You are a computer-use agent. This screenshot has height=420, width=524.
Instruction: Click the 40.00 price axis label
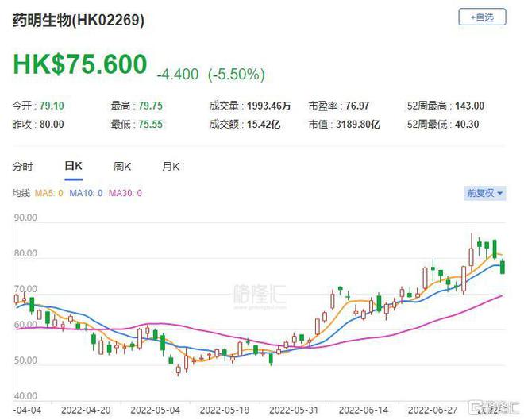click(x=25, y=396)
